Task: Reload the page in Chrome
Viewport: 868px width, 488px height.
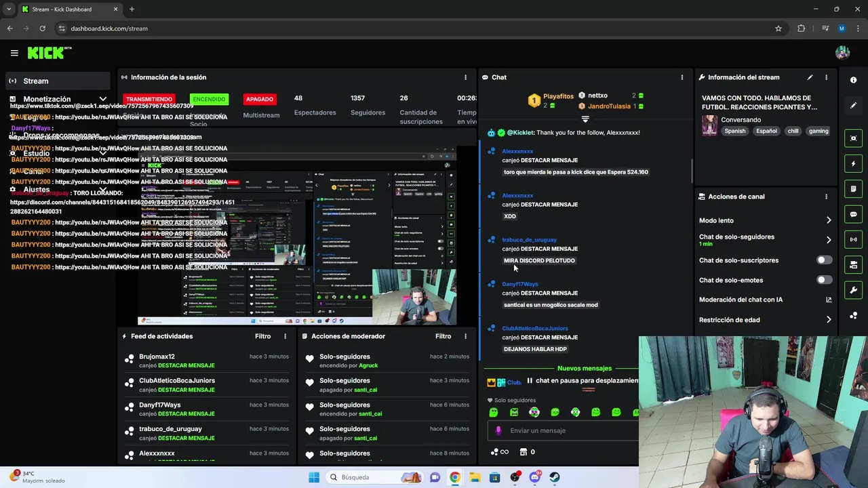Action: pos(42,28)
